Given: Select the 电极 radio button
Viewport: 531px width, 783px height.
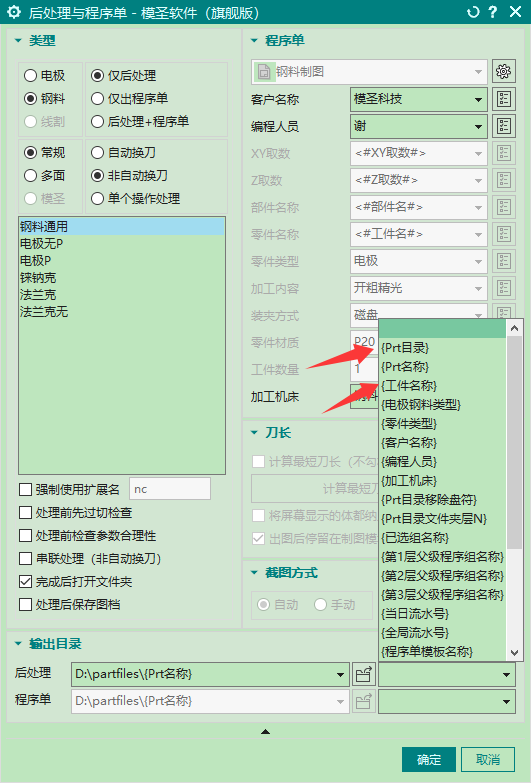Looking at the screenshot, I should [x=30, y=75].
